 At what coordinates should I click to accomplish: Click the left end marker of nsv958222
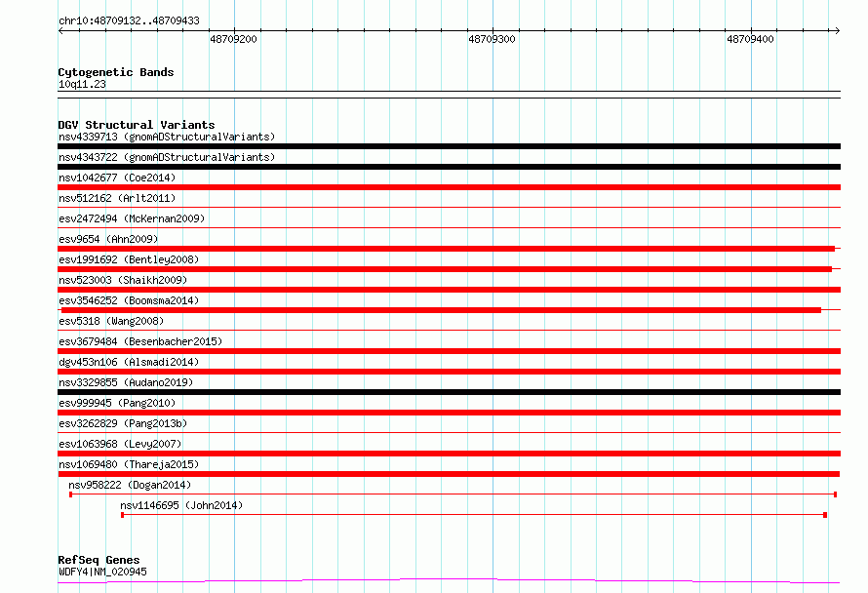coord(71,494)
